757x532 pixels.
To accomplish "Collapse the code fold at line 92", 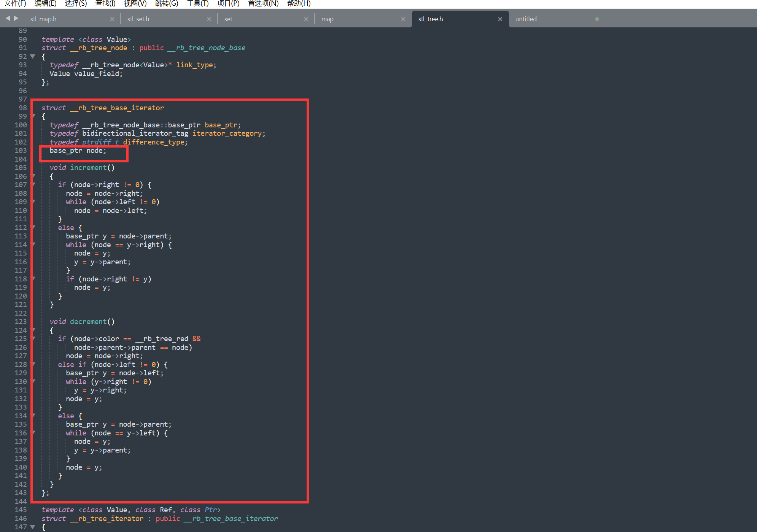I will (33, 56).
